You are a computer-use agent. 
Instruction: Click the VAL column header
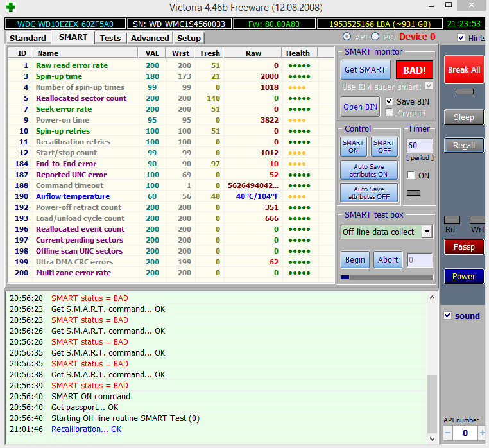click(x=152, y=53)
